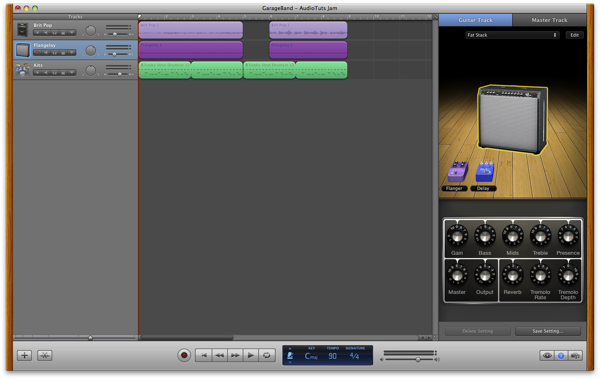Toggle the Track Info button
This screenshot has width=600, height=379.
(561, 356)
